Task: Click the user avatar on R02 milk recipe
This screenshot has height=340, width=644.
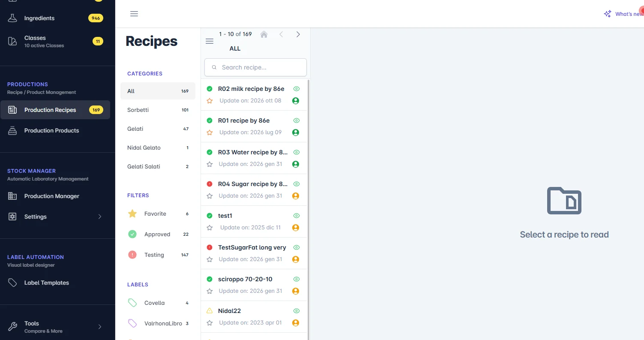Action: point(295,101)
